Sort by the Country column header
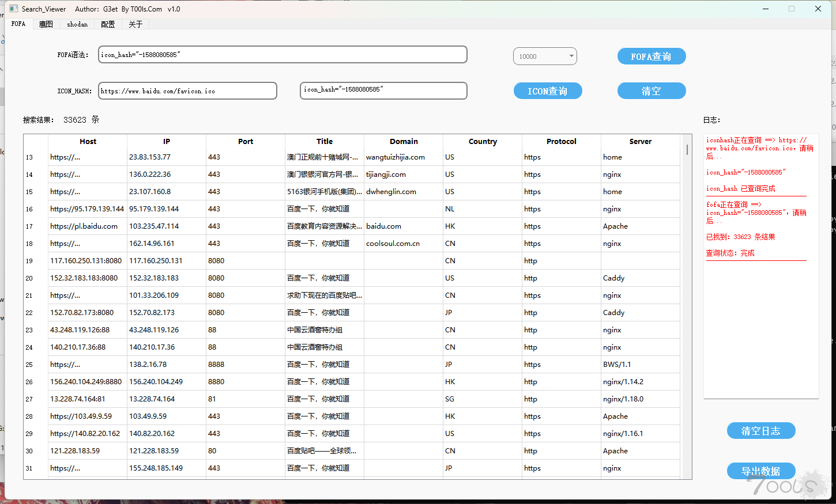 tap(483, 142)
